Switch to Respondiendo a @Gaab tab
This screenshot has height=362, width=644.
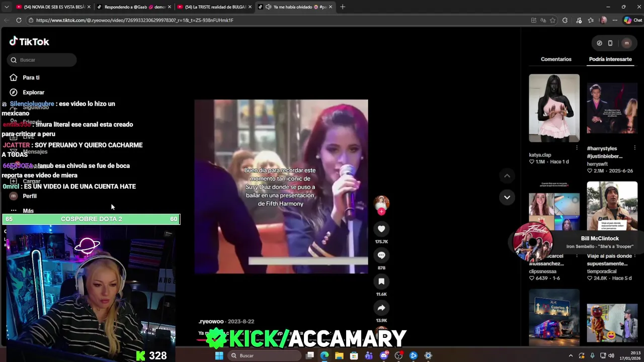click(x=134, y=7)
